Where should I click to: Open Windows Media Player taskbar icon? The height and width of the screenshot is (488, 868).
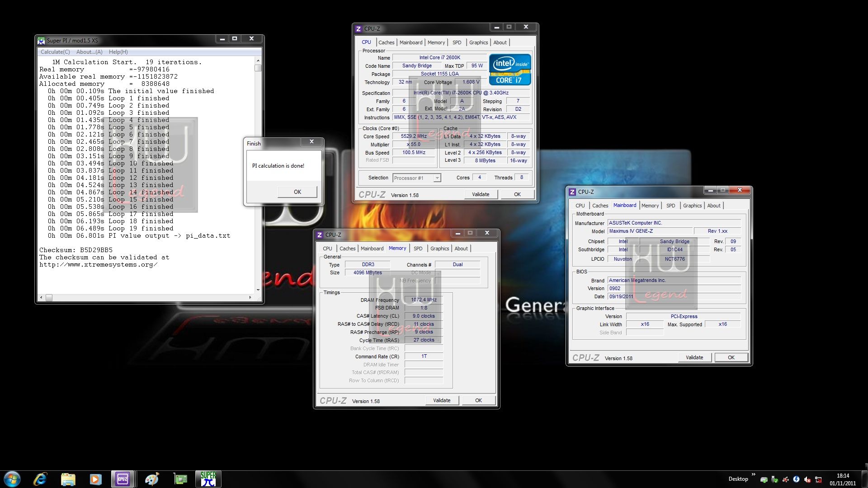point(95,479)
